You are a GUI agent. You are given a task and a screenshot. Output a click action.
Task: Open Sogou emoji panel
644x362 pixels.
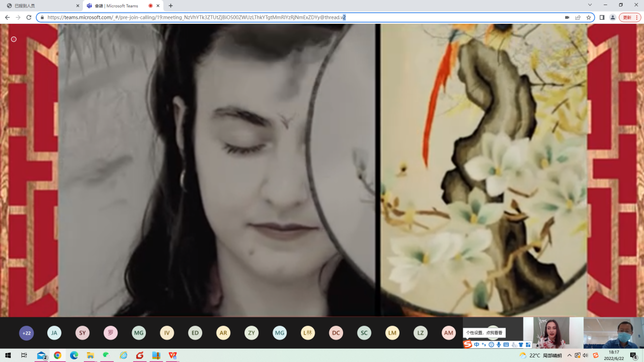491,345
